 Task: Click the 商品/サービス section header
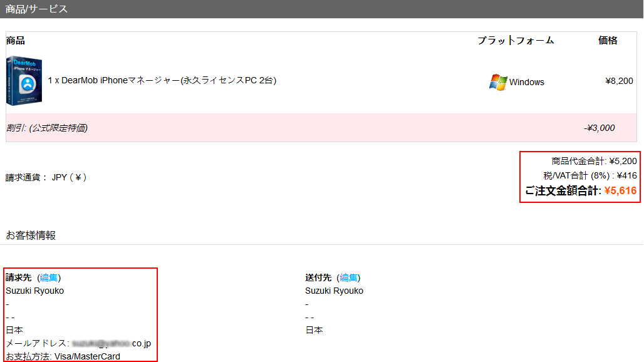(36, 9)
